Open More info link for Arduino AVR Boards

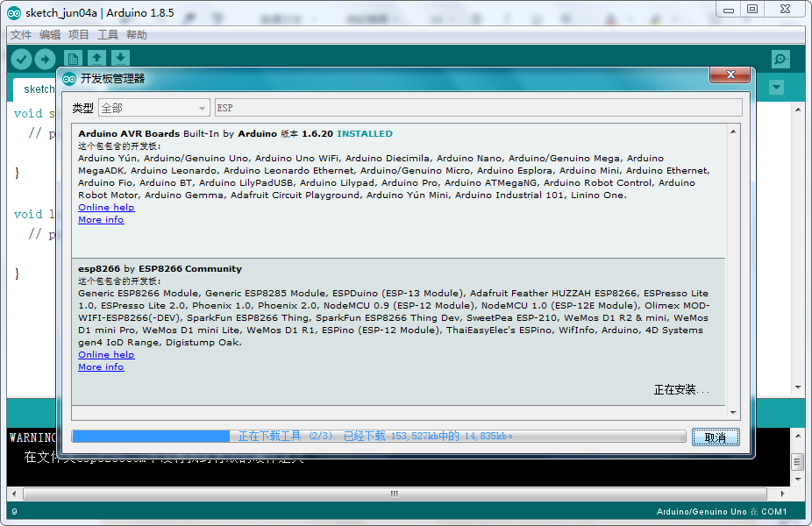(x=101, y=219)
